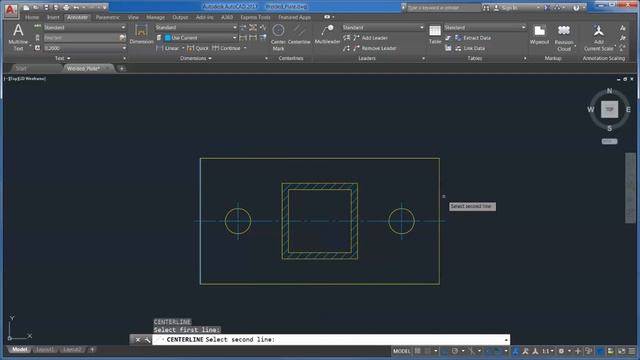Click the vertical navigation bar scrollbar
Viewport: 640px width, 360px height.
pos(630,188)
